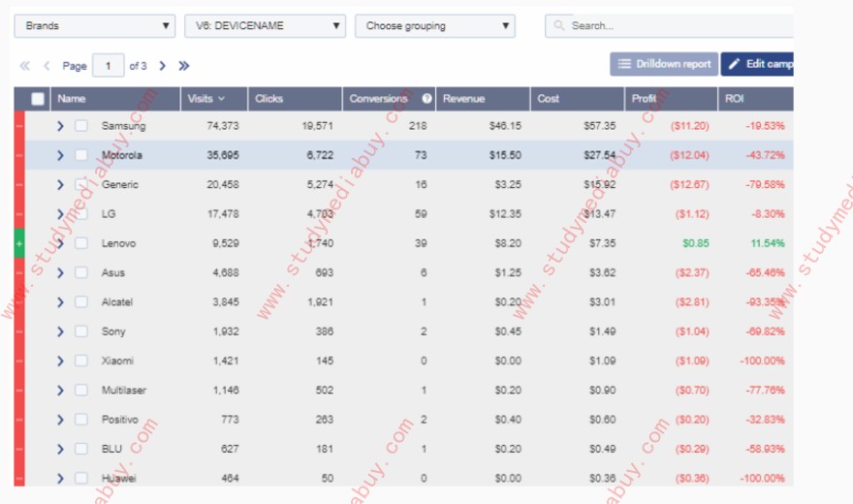Check the Asus row checkbox
This screenshot has width=853, height=504.
81,272
